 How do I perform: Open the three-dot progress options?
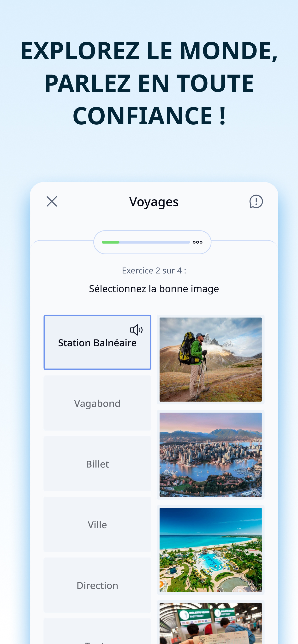197,242
